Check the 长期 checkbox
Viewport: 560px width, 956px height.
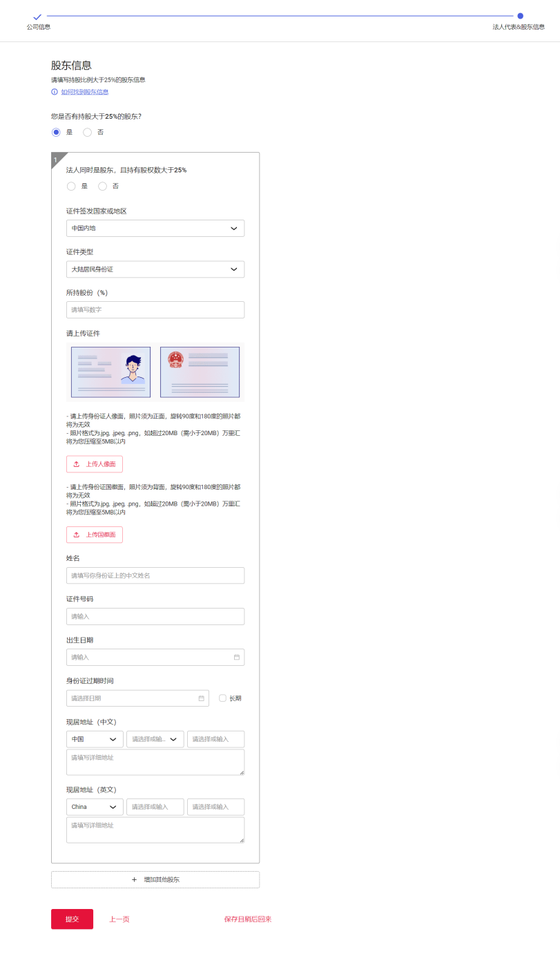point(222,698)
